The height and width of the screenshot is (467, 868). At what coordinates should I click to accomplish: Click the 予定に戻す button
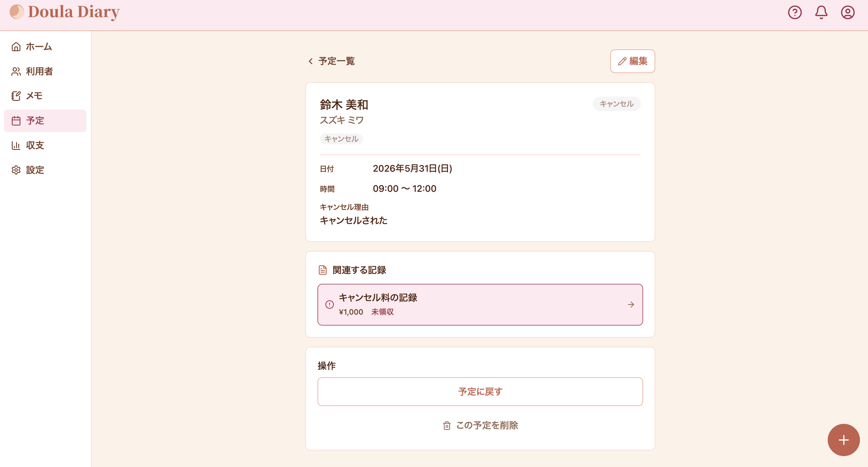480,392
